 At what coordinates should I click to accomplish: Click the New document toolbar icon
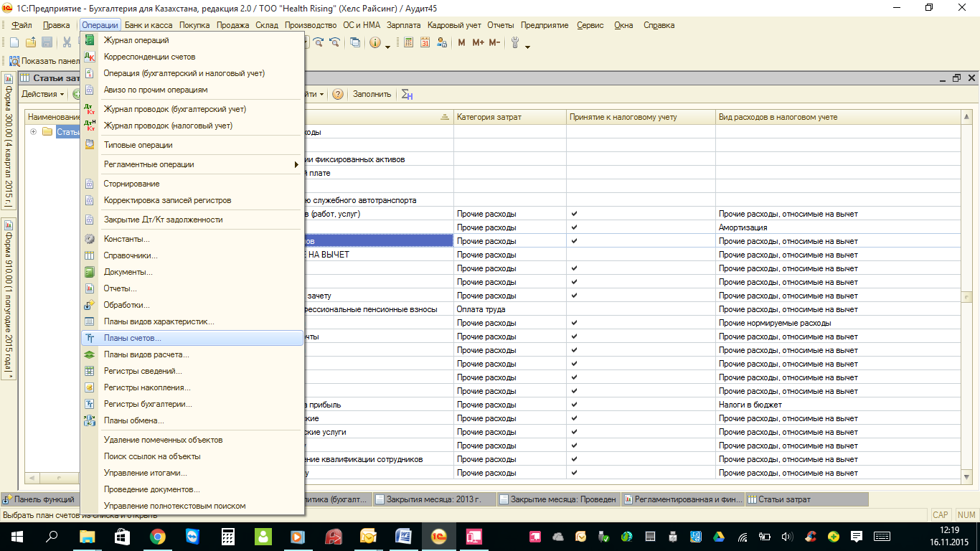[x=14, y=42]
